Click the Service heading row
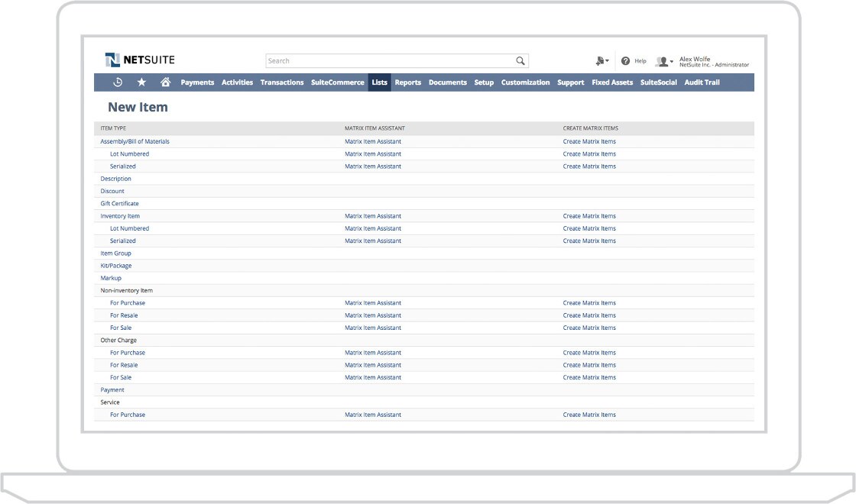The width and height of the screenshot is (856, 504). point(424,402)
